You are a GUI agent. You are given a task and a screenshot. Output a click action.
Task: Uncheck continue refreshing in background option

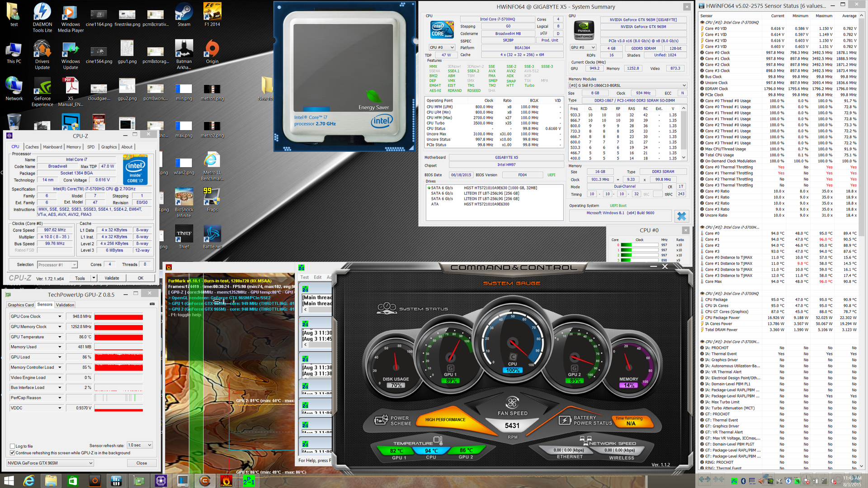pos(13,453)
